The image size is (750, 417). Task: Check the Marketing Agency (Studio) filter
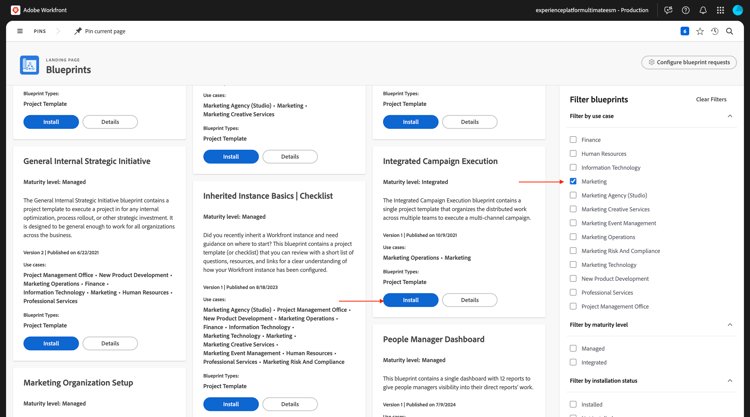click(x=573, y=195)
